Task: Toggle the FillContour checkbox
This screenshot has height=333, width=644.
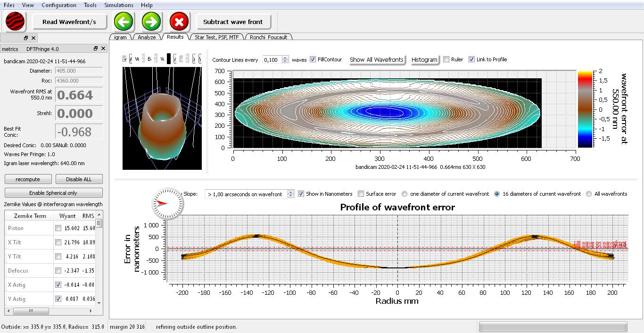Action: pyautogui.click(x=313, y=59)
